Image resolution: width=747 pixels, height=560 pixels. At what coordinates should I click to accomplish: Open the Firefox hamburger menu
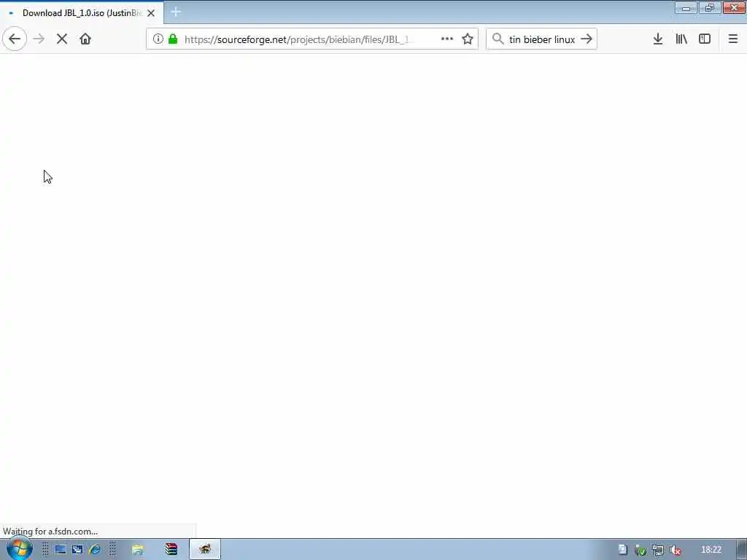tap(733, 39)
